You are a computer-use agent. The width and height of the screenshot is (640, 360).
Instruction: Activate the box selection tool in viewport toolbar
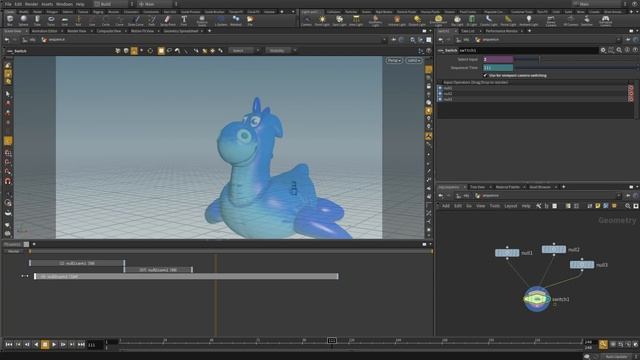(x=161, y=51)
